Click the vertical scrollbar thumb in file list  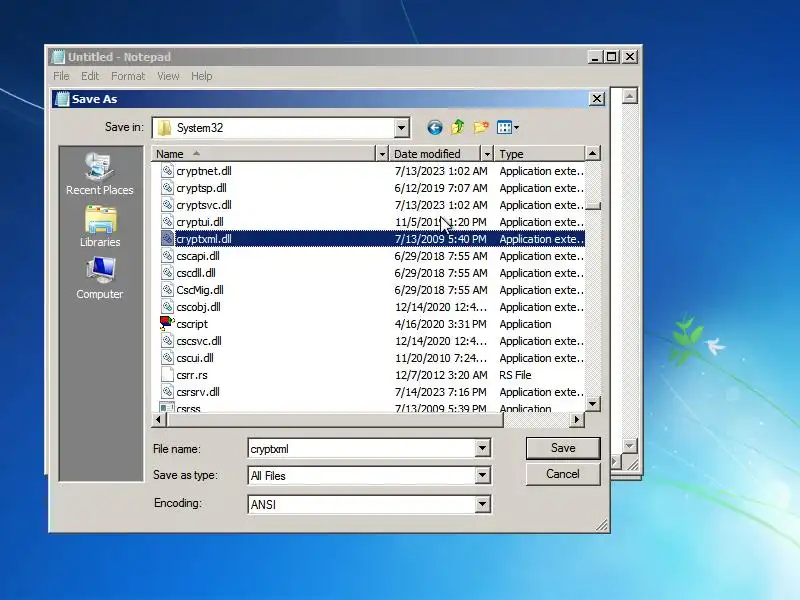pyautogui.click(x=592, y=206)
